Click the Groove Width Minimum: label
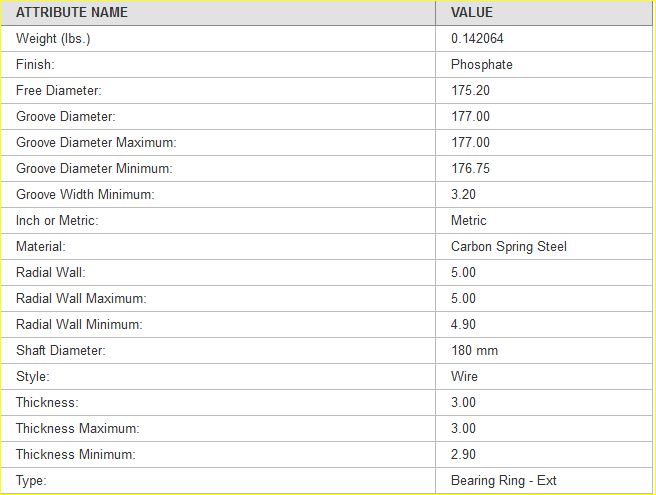656x495 pixels. tap(85, 195)
